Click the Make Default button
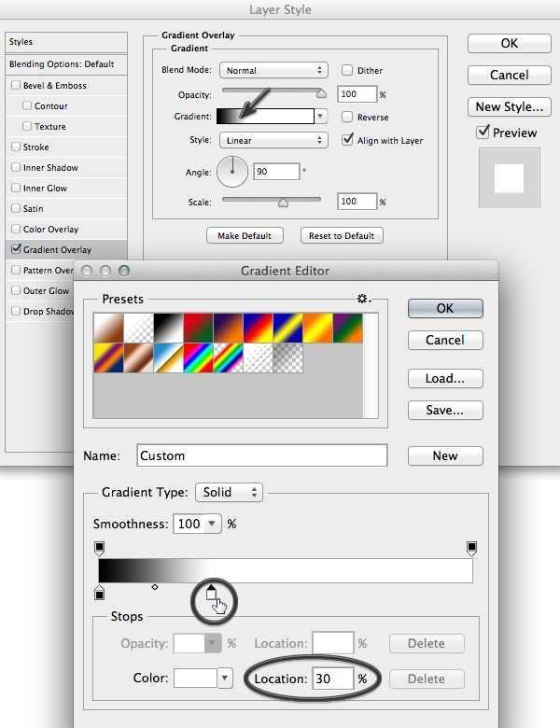The height and width of the screenshot is (728, 560). tap(245, 236)
